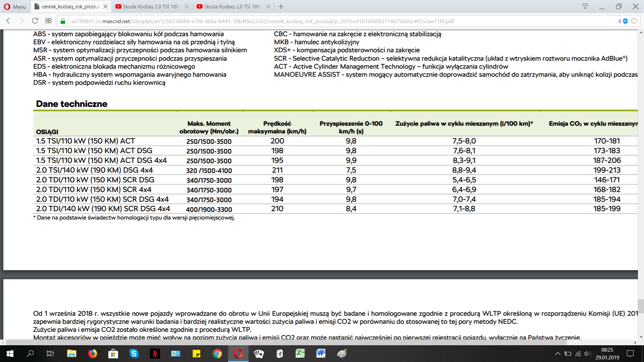Click the horizontal scrollbar right arrow
The height and width of the screenshot is (362, 644).
tap(635, 343)
